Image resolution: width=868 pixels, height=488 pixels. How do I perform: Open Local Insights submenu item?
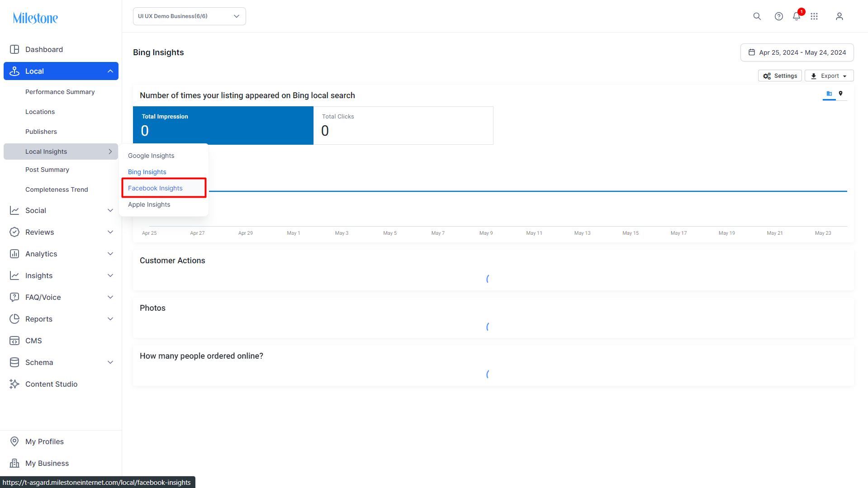point(61,152)
